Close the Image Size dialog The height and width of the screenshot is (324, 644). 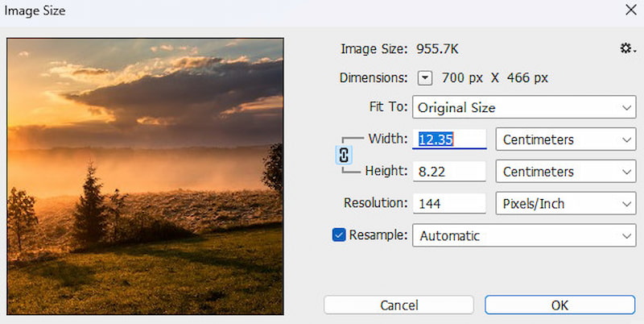point(631,10)
